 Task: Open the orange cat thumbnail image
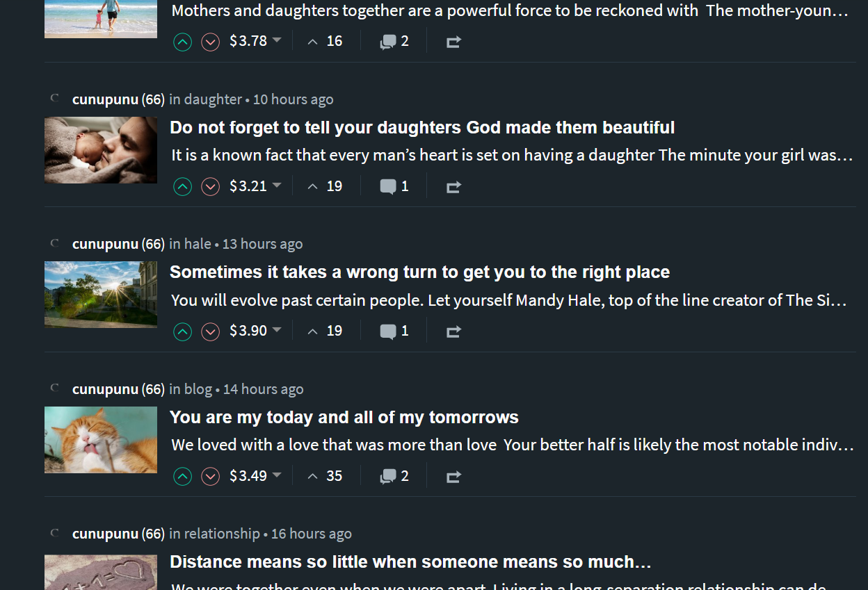click(101, 440)
